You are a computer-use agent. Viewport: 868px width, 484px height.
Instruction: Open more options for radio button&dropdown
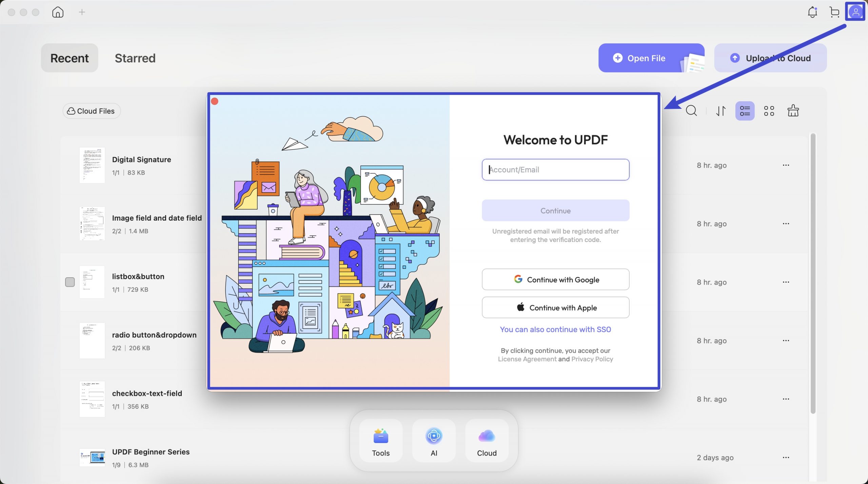click(x=786, y=341)
